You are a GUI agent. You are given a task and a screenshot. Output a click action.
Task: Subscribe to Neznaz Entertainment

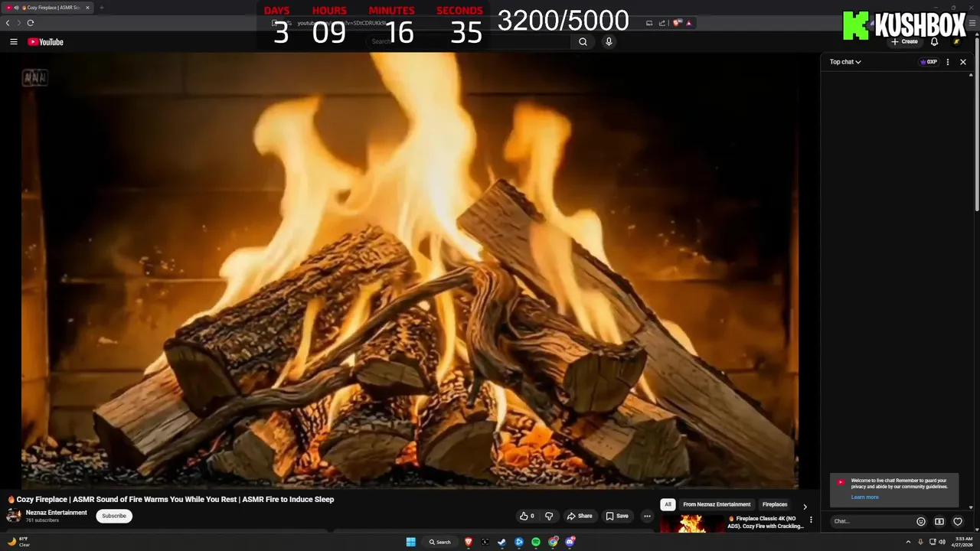pyautogui.click(x=114, y=516)
